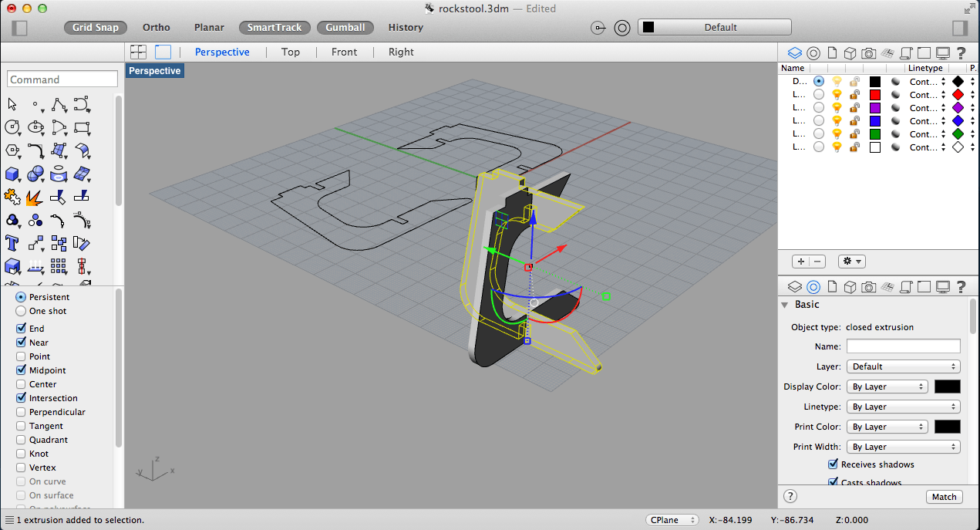
Task: Click the Display Color black swatch
Action: click(947, 387)
